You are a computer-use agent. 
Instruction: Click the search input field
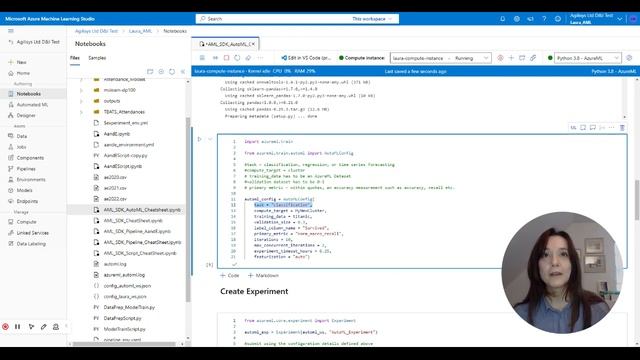tap(297, 19)
